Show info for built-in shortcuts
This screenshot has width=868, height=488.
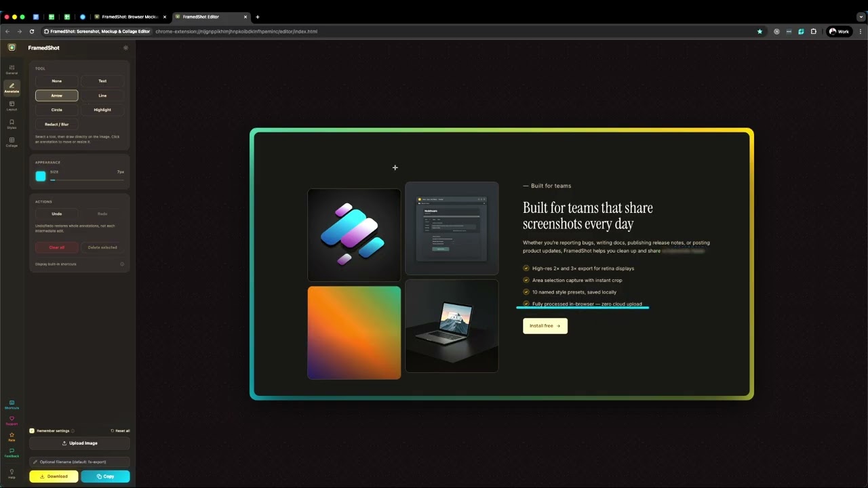point(122,264)
